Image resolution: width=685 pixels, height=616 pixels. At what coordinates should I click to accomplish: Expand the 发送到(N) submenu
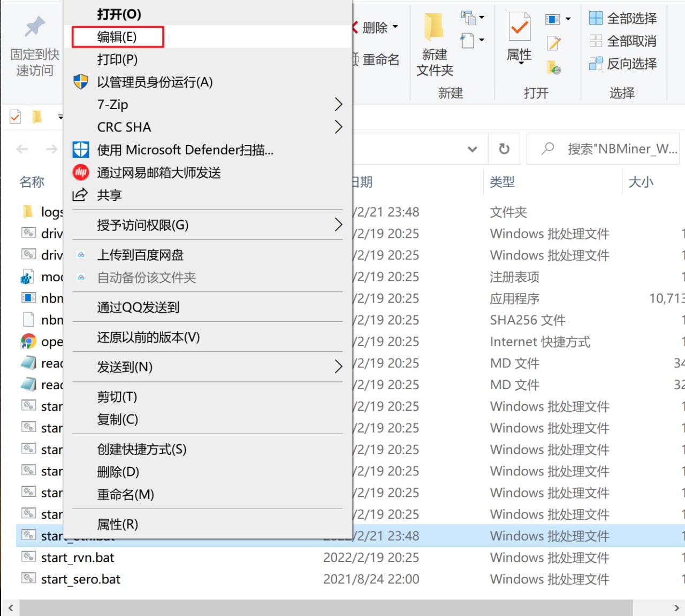[338, 367]
